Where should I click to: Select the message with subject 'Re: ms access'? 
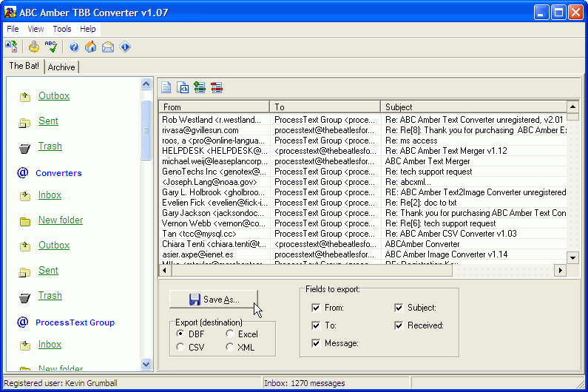[x=362, y=141]
